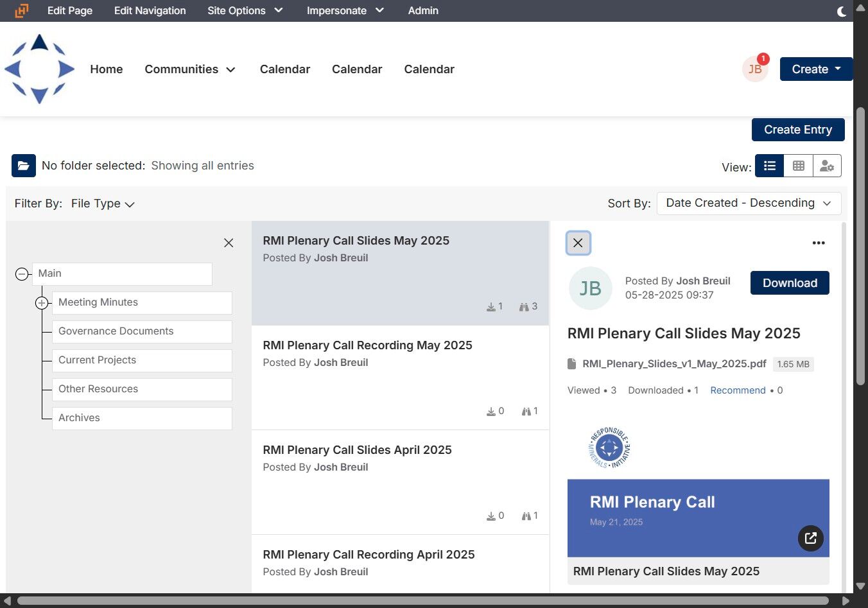Click download count icon for Slides April 2025
868x608 pixels.
491,516
